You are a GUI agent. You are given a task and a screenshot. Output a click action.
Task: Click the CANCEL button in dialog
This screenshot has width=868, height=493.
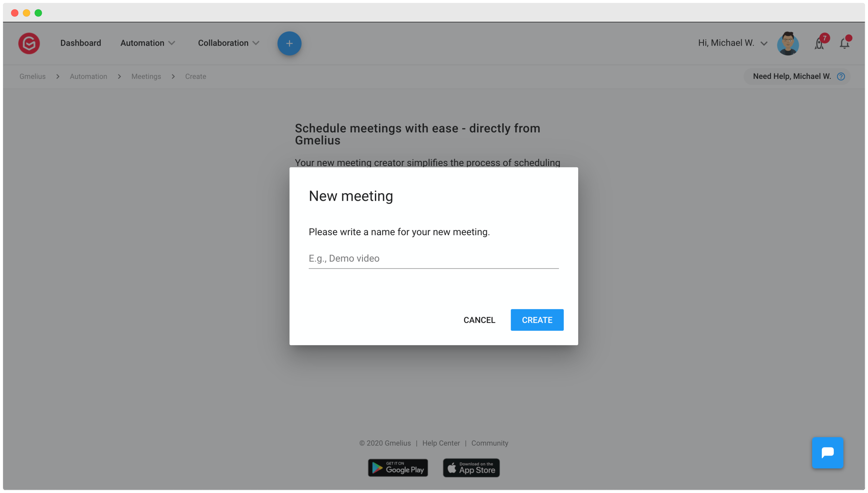[x=480, y=320]
